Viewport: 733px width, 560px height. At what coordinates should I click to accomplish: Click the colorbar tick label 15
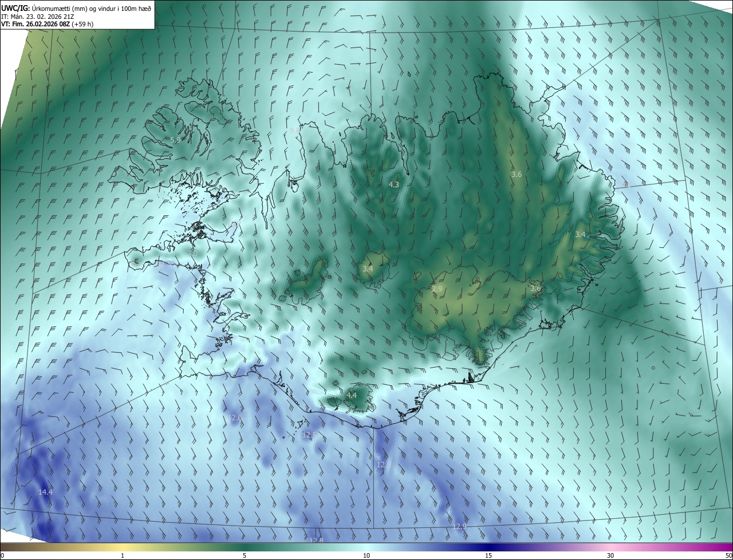point(488,555)
